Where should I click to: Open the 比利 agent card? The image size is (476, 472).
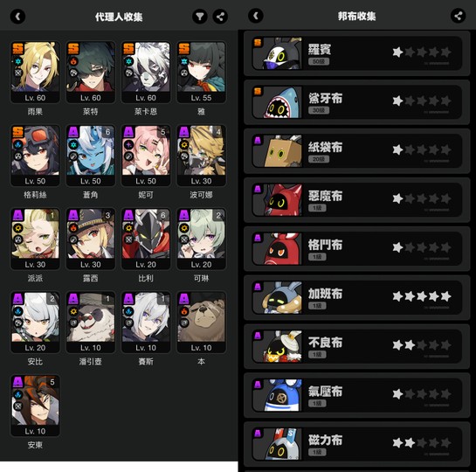(146, 239)
